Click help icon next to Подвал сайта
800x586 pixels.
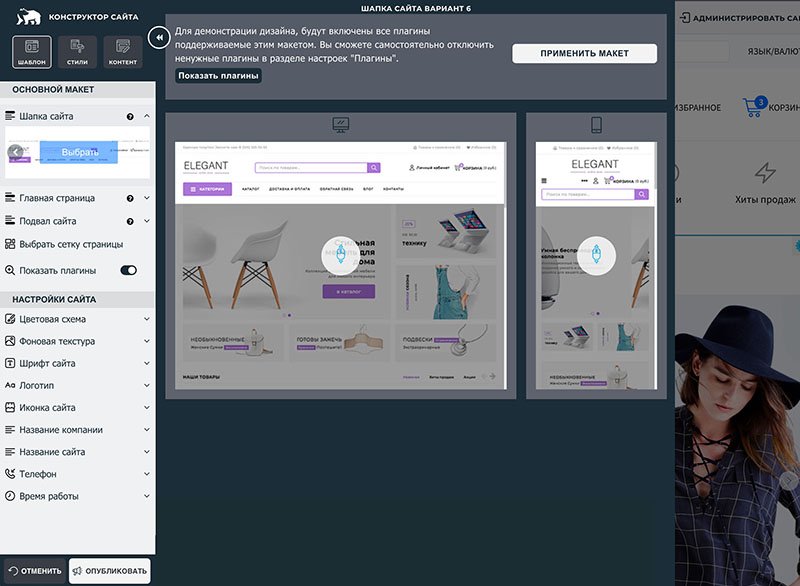tap(130, 221)
